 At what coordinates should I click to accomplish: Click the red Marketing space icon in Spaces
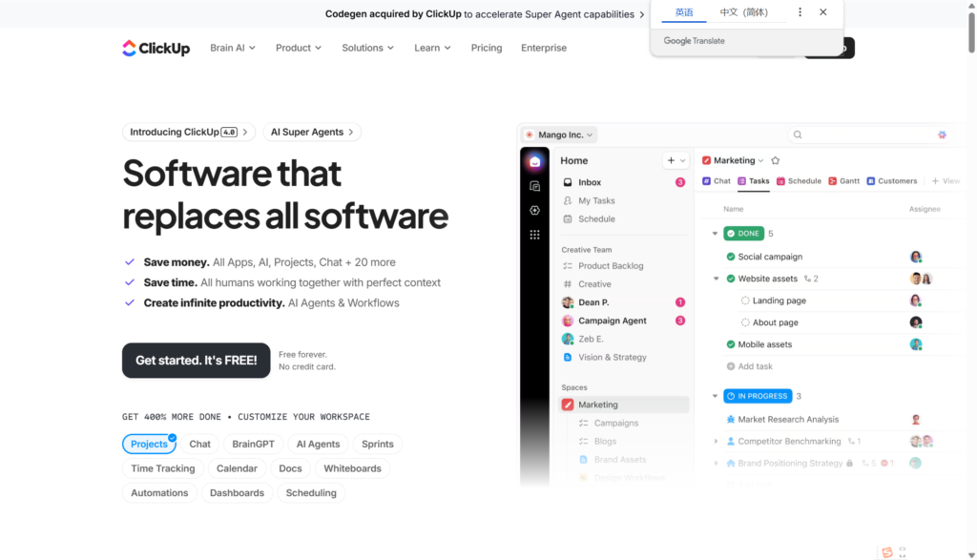pos(568,404)
